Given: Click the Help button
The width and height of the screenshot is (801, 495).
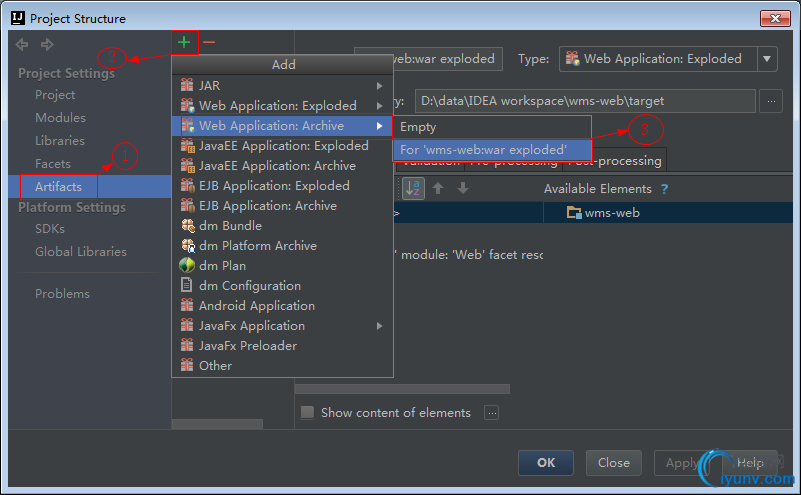Looking at the screenshot, I should 749,463.
